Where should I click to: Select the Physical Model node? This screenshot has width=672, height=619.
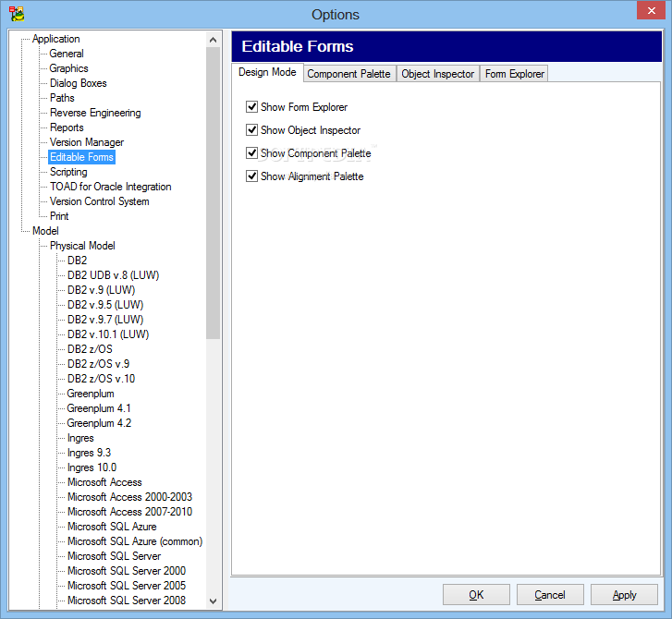click(82, 246)
